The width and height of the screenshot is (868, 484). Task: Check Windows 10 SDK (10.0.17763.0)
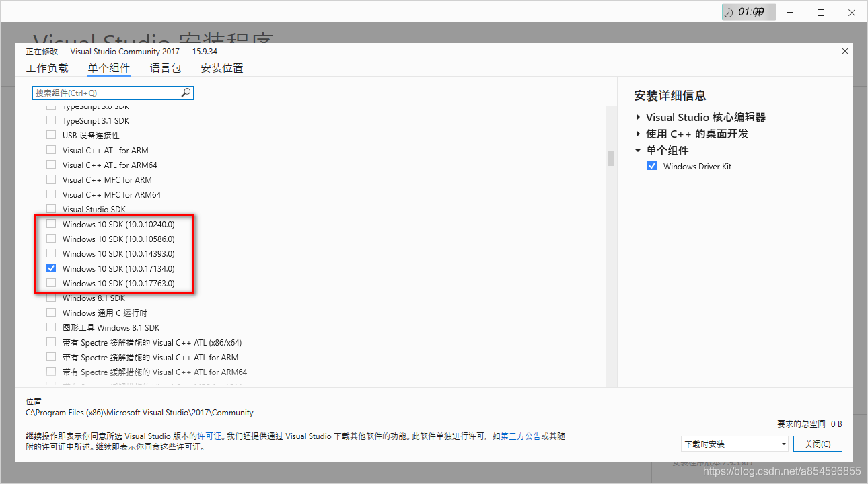click(51, 283)
